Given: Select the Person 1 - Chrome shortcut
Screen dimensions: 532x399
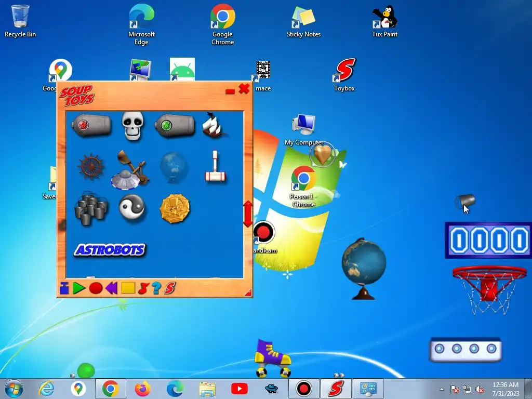Looking at the screenshot, I should click(303, 187).
